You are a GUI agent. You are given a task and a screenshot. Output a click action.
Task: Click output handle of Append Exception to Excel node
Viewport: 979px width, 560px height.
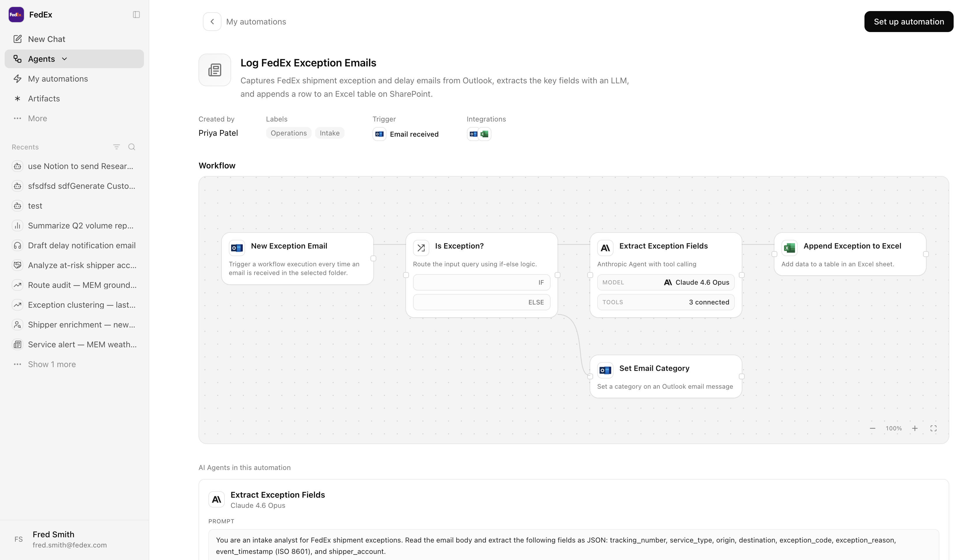[926, 254]
